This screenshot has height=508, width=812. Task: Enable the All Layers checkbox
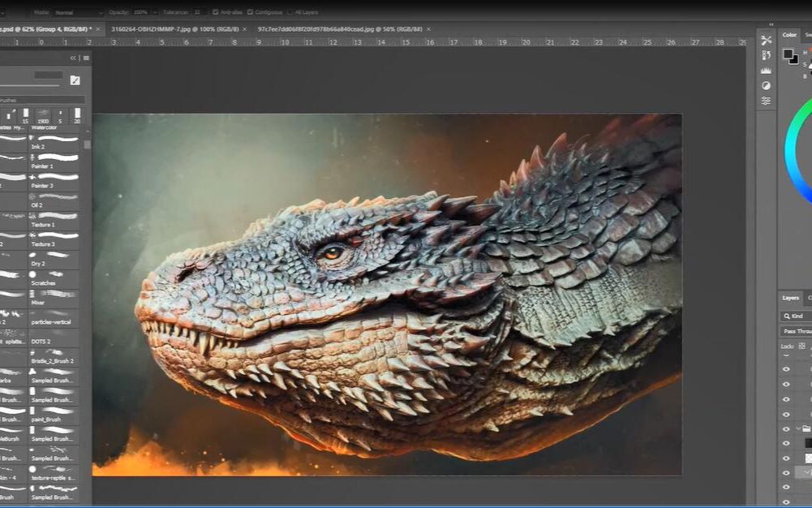290,13
